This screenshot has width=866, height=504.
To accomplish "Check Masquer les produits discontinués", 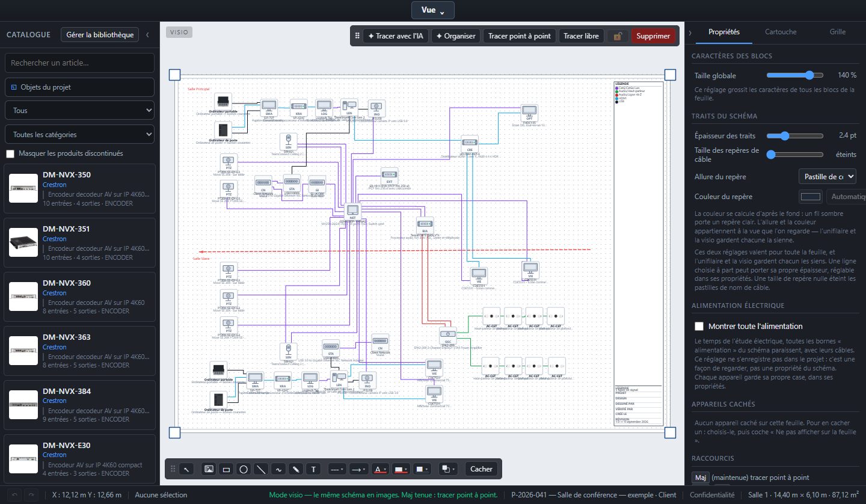I will (10, 154).
